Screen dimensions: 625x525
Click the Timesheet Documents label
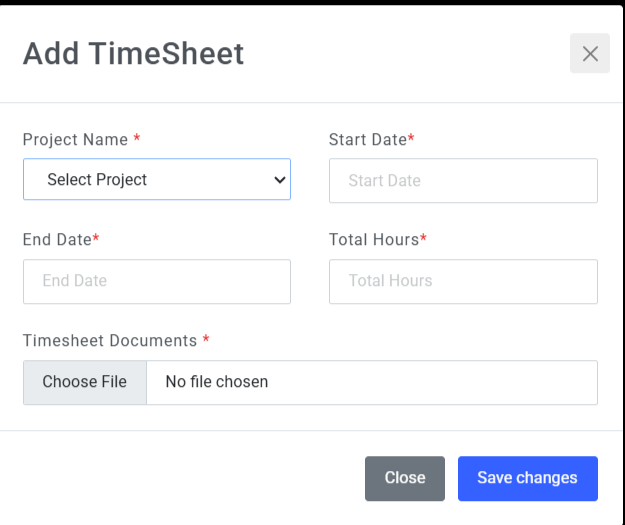[110, 341]
